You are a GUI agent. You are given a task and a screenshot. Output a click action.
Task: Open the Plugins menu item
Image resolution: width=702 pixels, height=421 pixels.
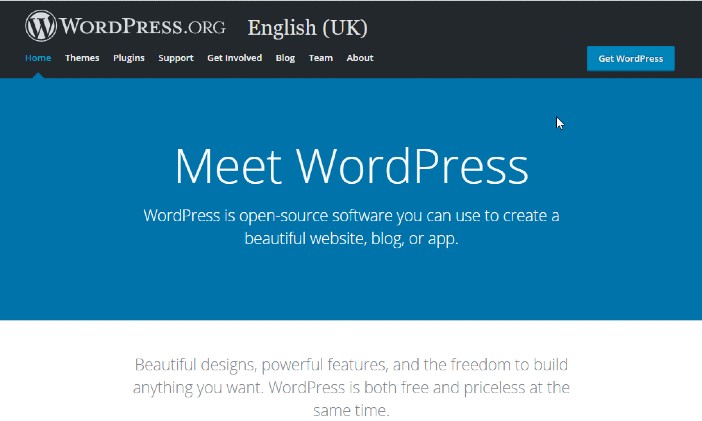(x=129, y=58)
